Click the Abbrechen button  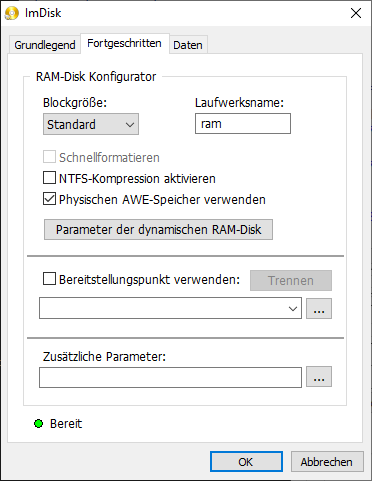[x=327, y=462]
